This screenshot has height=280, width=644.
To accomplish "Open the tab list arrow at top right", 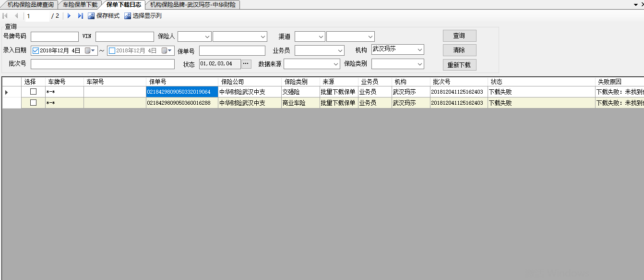I will [x=635, y=4].
